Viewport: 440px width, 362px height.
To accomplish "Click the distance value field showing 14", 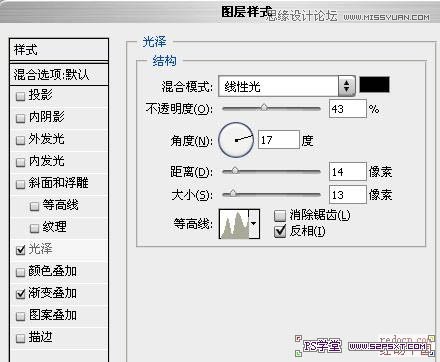I will [x=348, y=172].
